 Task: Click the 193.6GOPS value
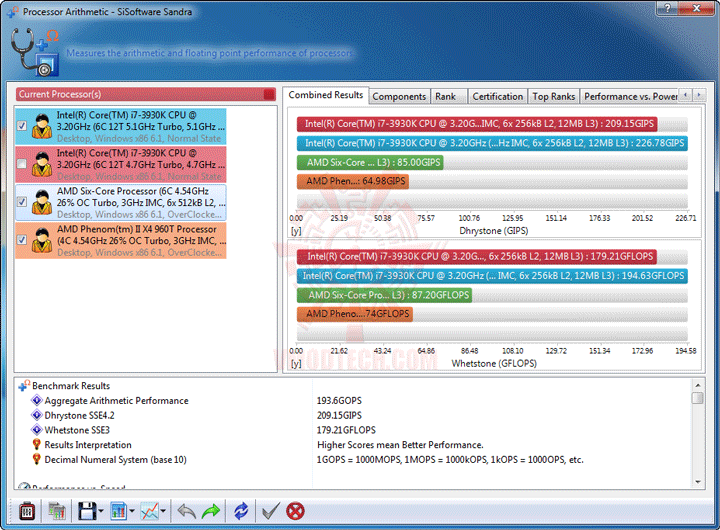tap(339, 400)
